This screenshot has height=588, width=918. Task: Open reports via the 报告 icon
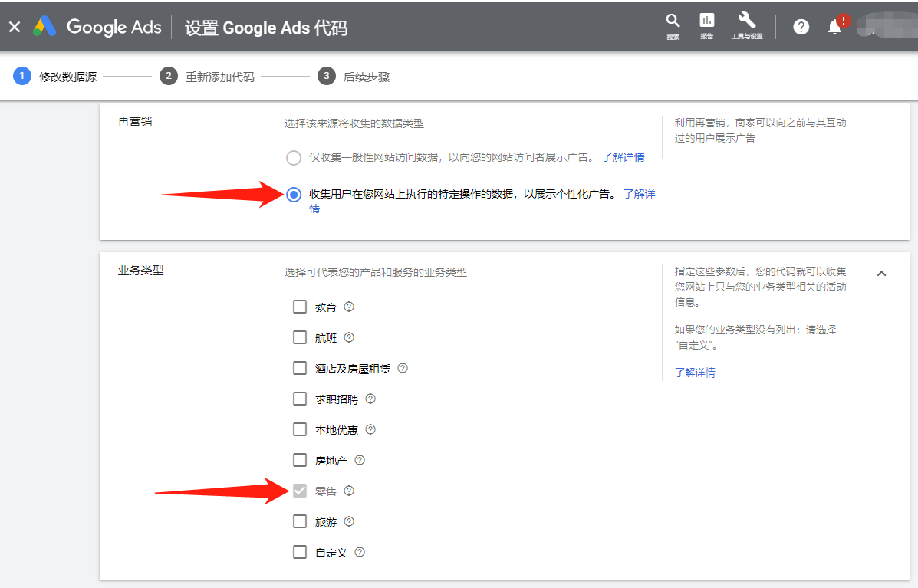click(x=706, y=26)
